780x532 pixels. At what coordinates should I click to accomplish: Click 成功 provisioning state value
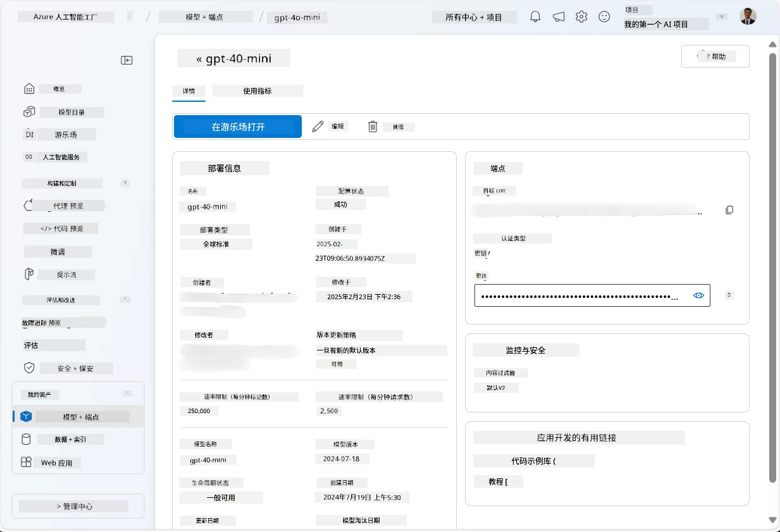(341, 205)
